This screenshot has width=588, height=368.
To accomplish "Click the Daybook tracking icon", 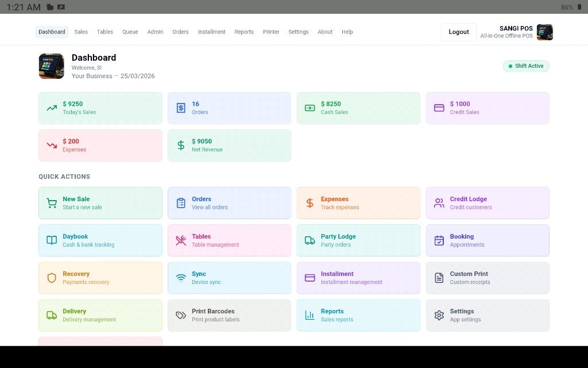I will click(x=51, y=240).
